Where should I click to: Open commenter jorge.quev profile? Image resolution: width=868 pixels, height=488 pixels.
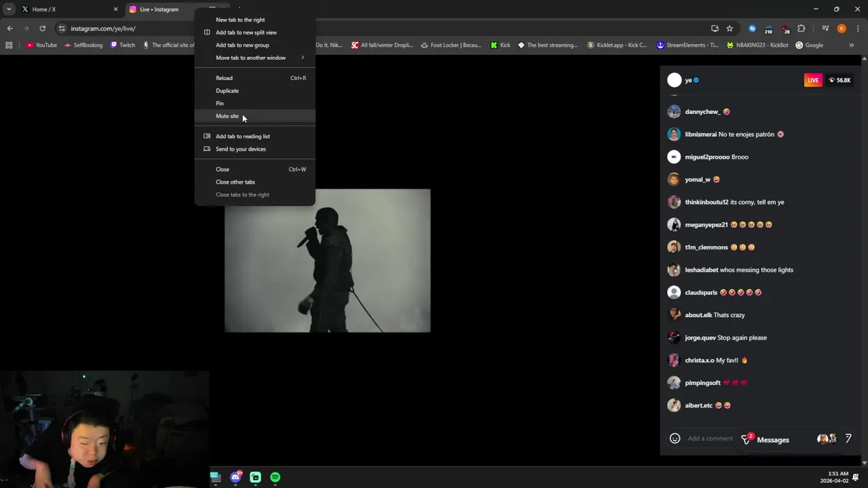click(700, 338)
